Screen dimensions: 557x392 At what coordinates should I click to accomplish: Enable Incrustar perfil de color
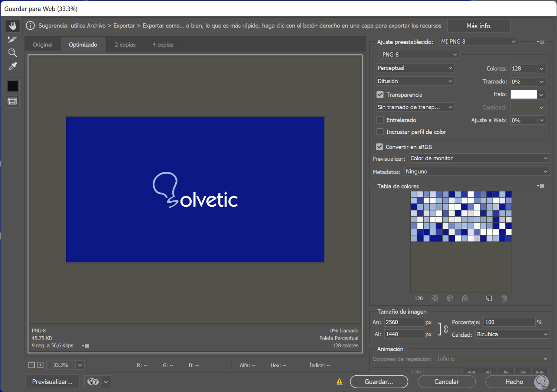tap(380, 132)
